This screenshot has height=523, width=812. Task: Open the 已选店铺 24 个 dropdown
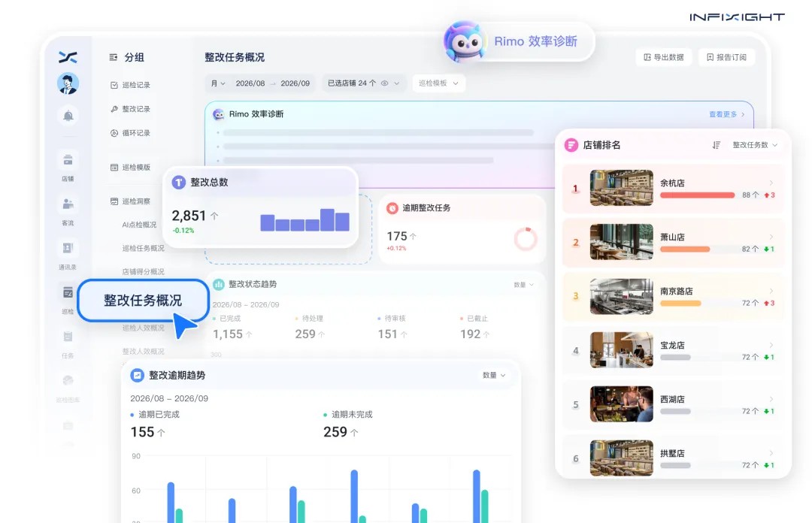pos(364,83)
